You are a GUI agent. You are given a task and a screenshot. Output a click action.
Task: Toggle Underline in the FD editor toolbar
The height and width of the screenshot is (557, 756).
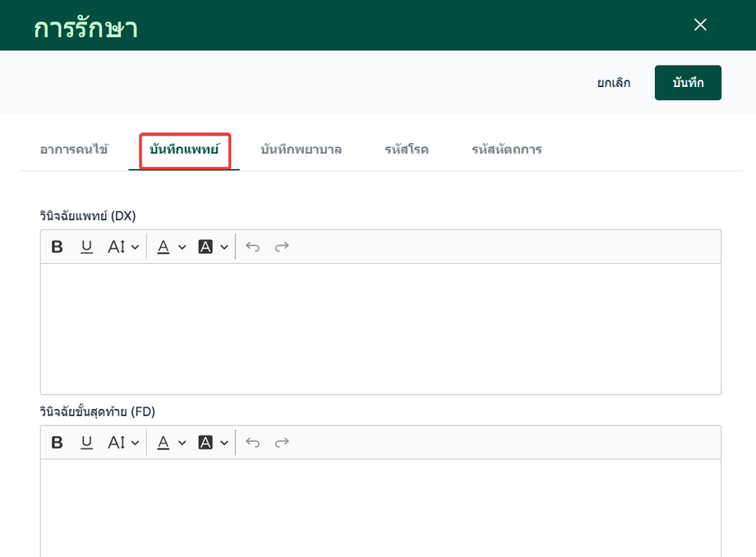click(x=86, y=442)
